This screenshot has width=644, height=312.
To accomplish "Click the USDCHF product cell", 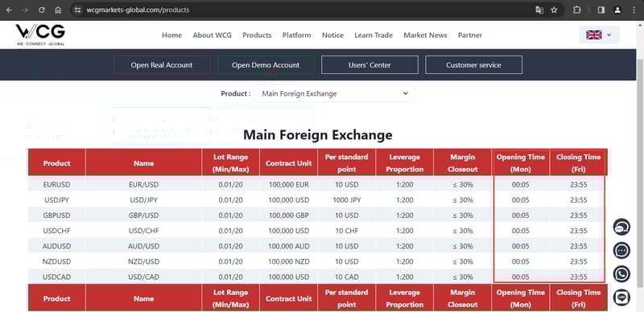I will coord(56,231).
